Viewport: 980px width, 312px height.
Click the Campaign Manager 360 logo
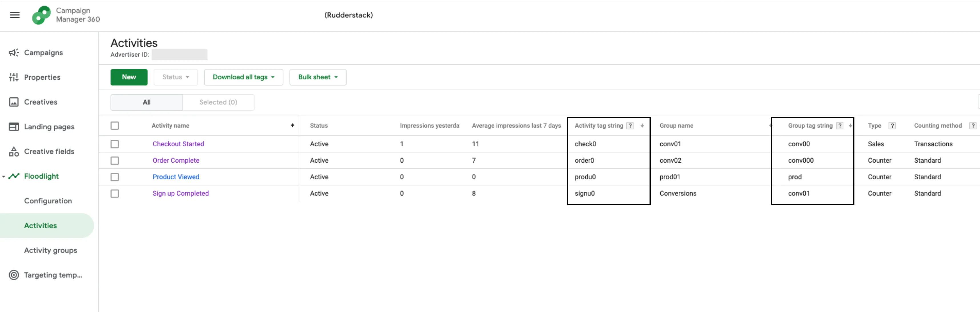click(41, 15)
